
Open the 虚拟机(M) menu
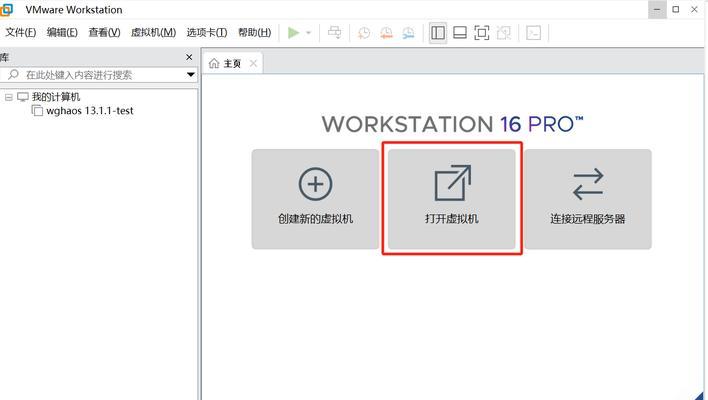[x=154, y=33]
